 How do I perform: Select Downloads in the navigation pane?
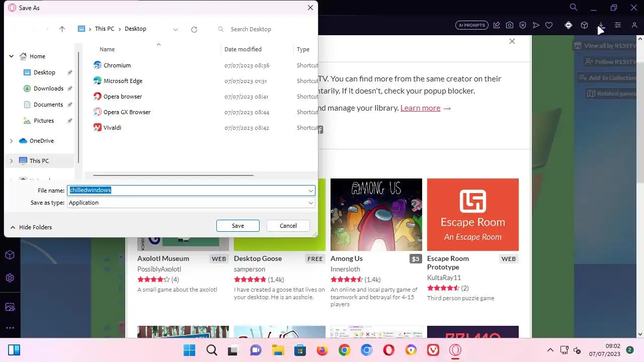[48, 88]
